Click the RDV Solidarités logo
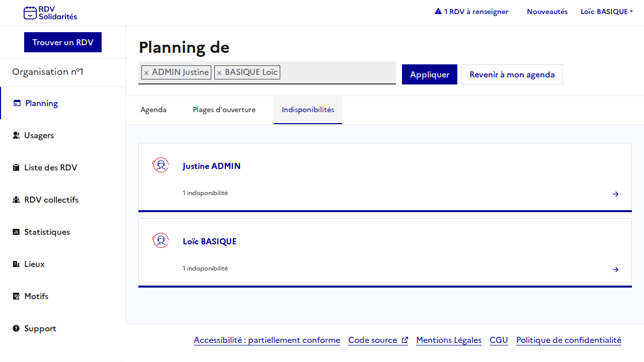This screenshot has width=644, height=362. [x=50, y=13]
